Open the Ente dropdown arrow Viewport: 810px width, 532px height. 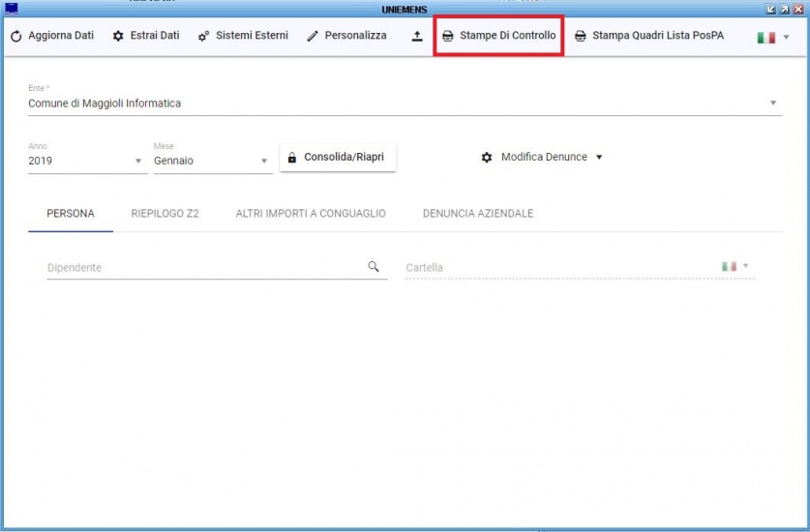773,103
